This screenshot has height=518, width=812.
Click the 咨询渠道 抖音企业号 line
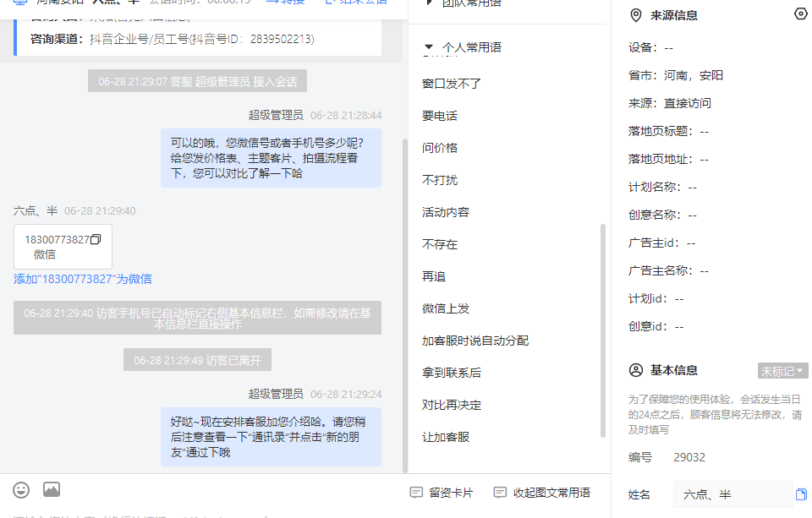(x=173, y=40)
